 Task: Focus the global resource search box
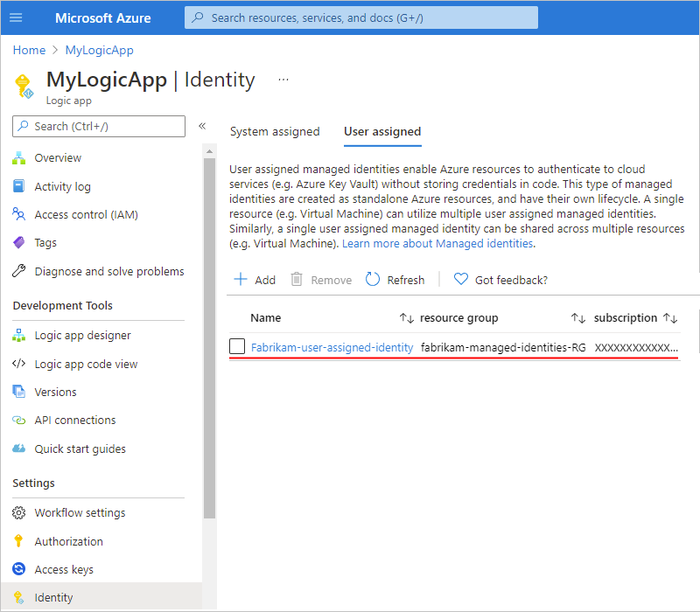(360, 17)
